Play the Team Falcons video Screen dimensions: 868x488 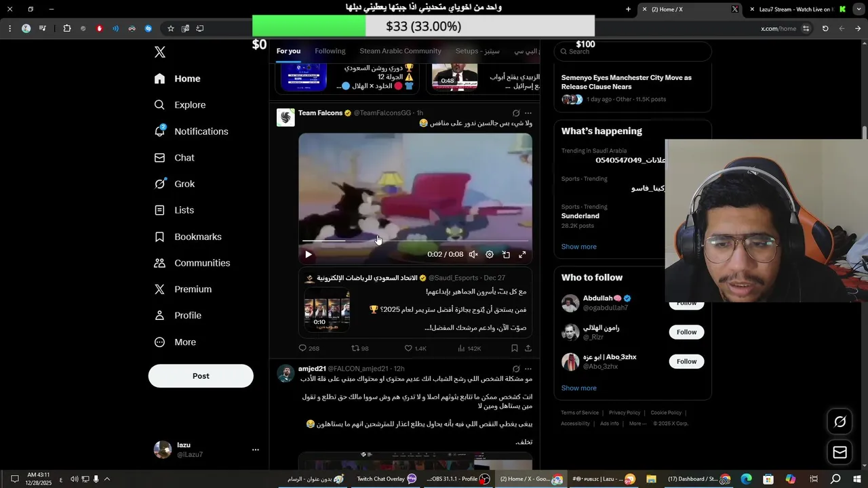[309, 255]
